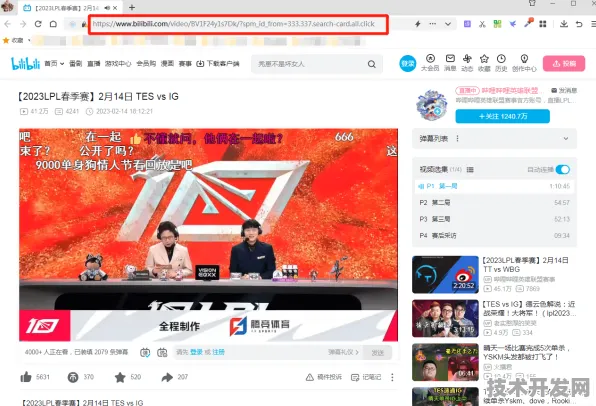Click the lightning speed mode icon

click(x=418, y=24)
